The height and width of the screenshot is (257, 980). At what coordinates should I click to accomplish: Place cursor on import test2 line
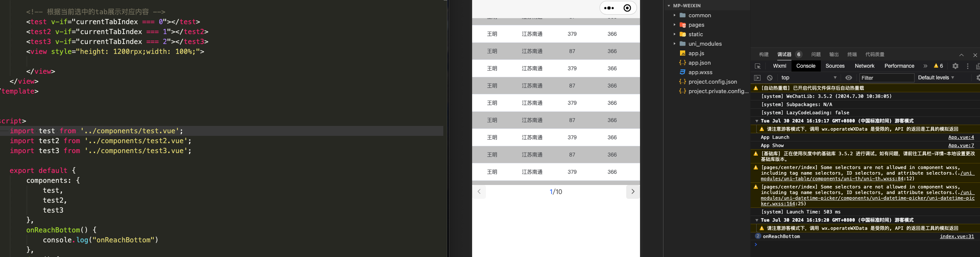(100, 141)
